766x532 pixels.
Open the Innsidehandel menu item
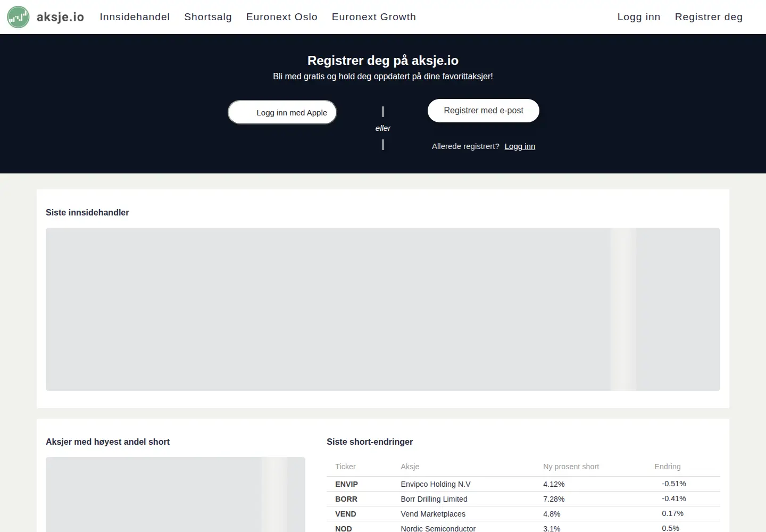click(135, 17)
